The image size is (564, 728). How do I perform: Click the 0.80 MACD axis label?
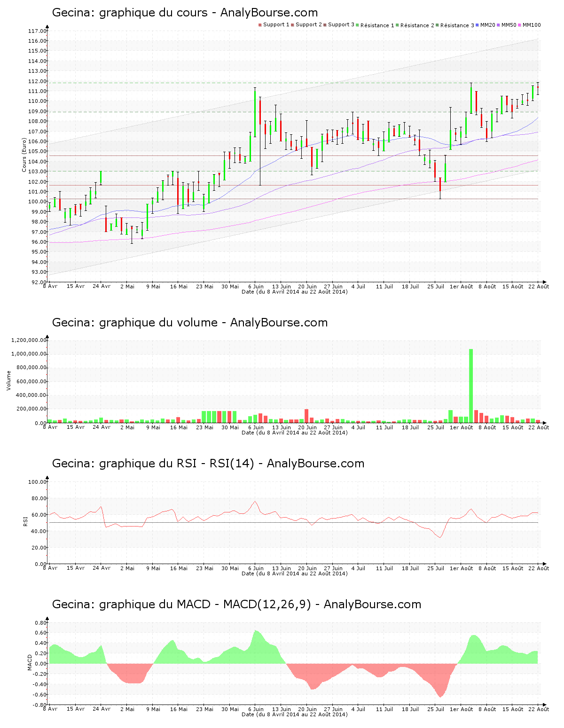(41, 623)
